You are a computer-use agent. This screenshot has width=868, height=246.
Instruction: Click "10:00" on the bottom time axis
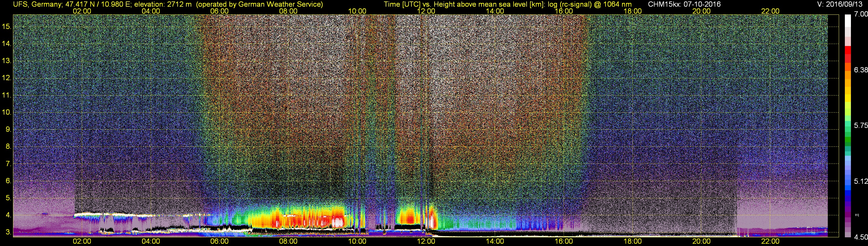357,241
